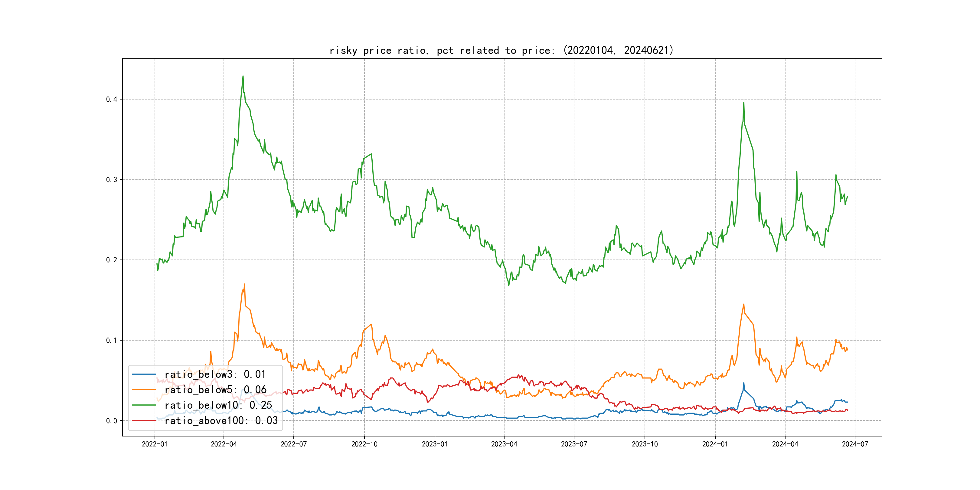Click the 0.4 y-axis tick label
980x490 pixels.
(112, 99)
